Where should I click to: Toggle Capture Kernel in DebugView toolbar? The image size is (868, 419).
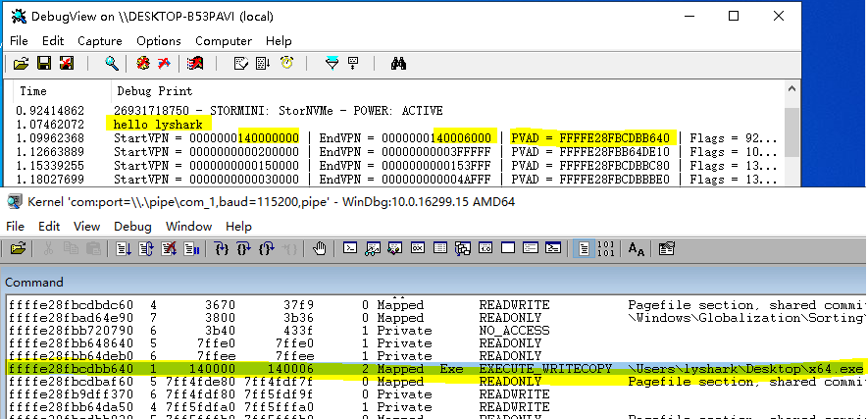click(x=143, y=64)
